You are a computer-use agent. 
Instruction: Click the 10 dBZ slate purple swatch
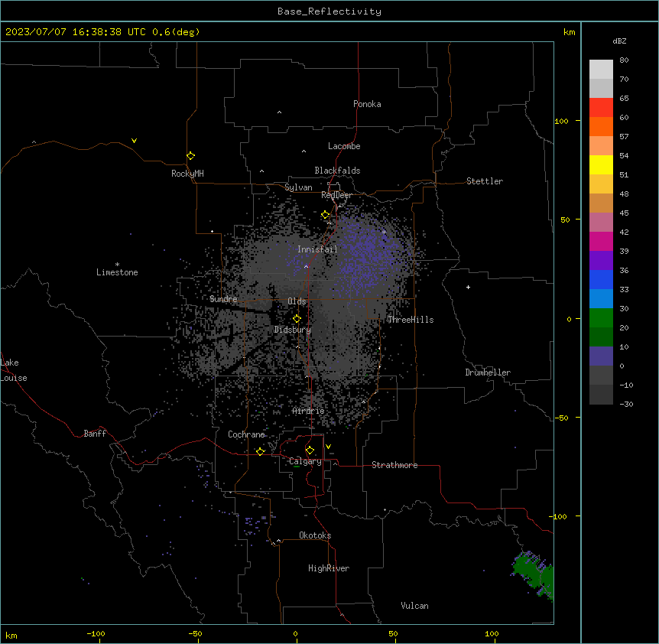click(x=601, y=356)
